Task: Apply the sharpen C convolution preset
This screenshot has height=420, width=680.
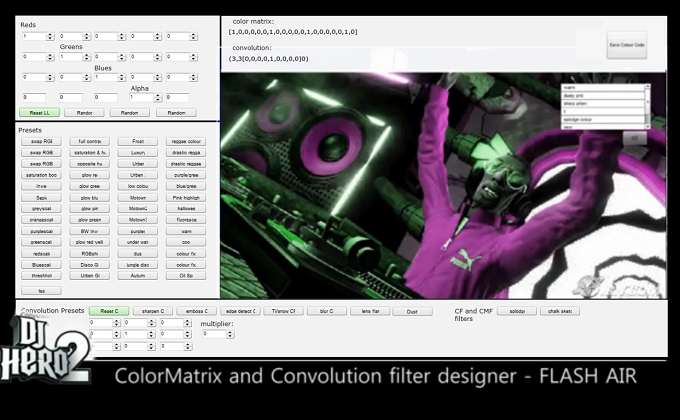Action: click(153, 311)
